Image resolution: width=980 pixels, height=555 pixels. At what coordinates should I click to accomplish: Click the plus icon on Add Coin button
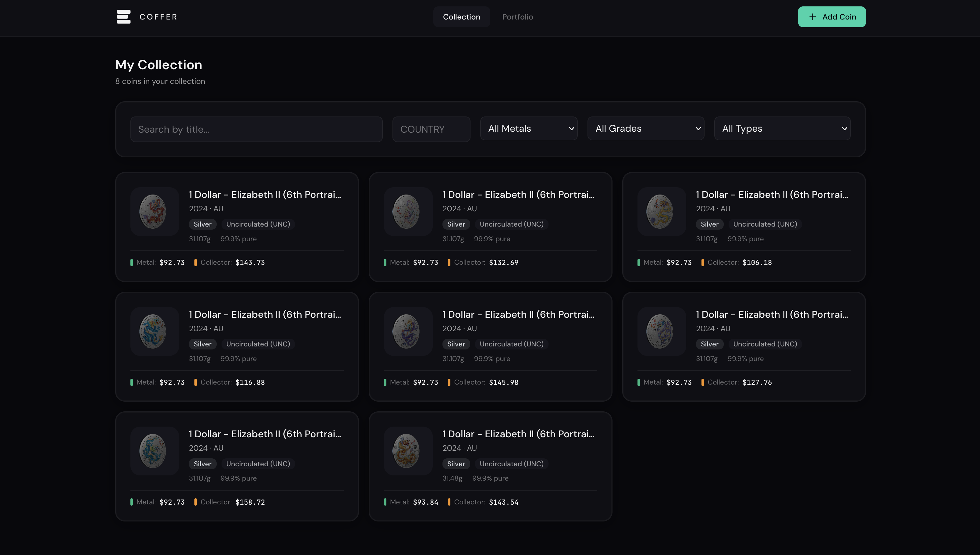(812, 17)
